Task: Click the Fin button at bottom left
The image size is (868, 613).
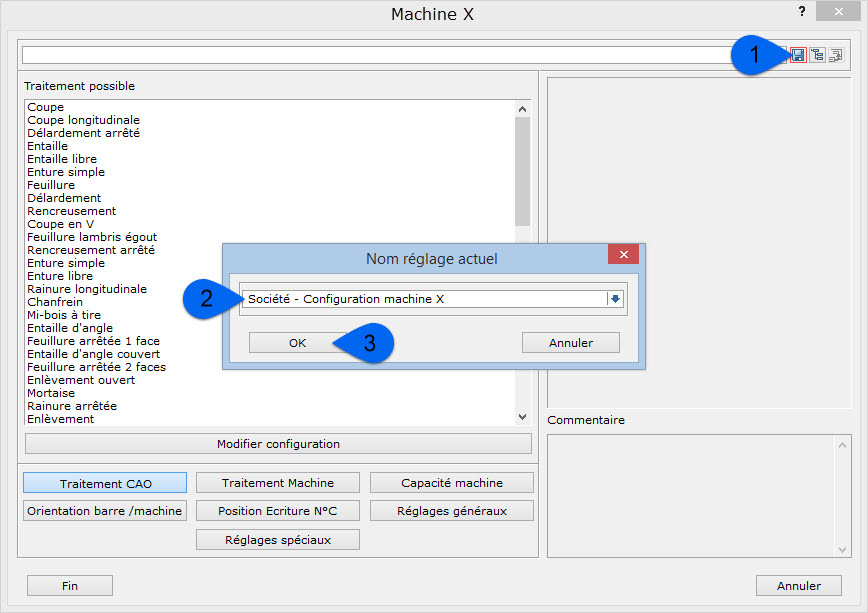Action: coord(69,586)
